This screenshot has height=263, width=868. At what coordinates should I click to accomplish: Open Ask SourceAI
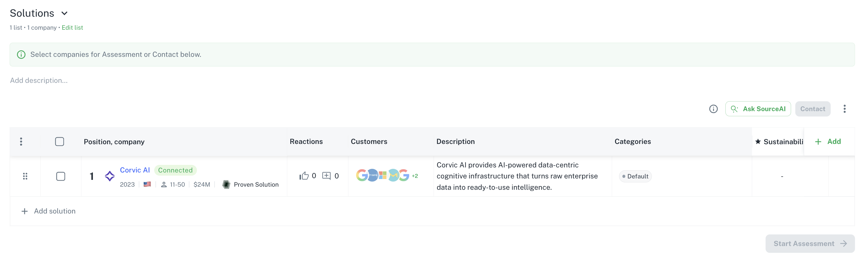[758, 109]
